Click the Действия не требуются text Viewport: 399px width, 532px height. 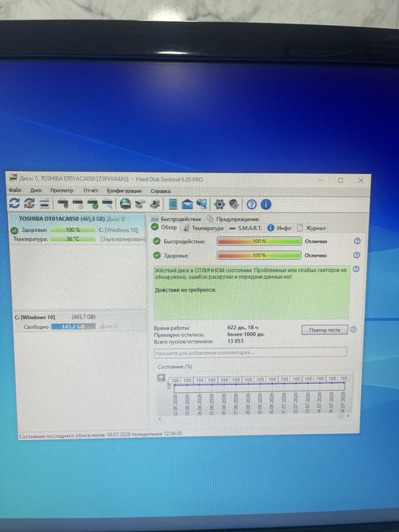pyautogui.click(x=185, y=290)
